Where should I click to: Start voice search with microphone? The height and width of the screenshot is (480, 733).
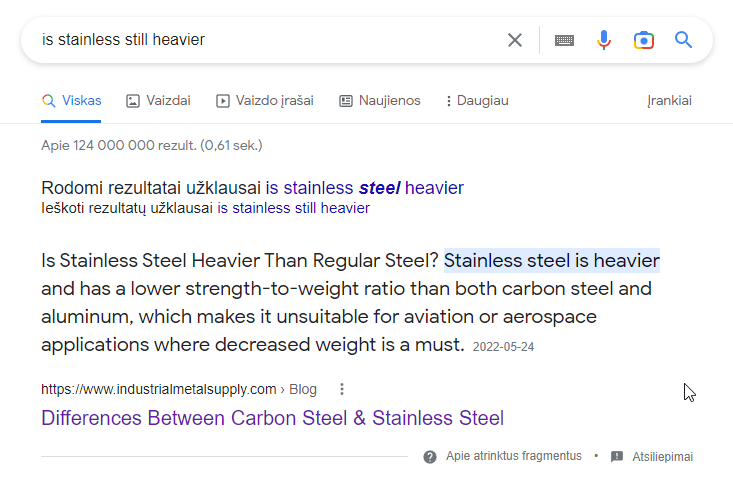(x=604, y=40)
